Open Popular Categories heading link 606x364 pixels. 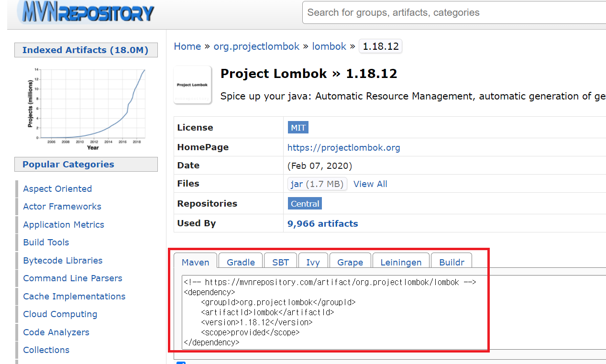click(x=68, y=165)
